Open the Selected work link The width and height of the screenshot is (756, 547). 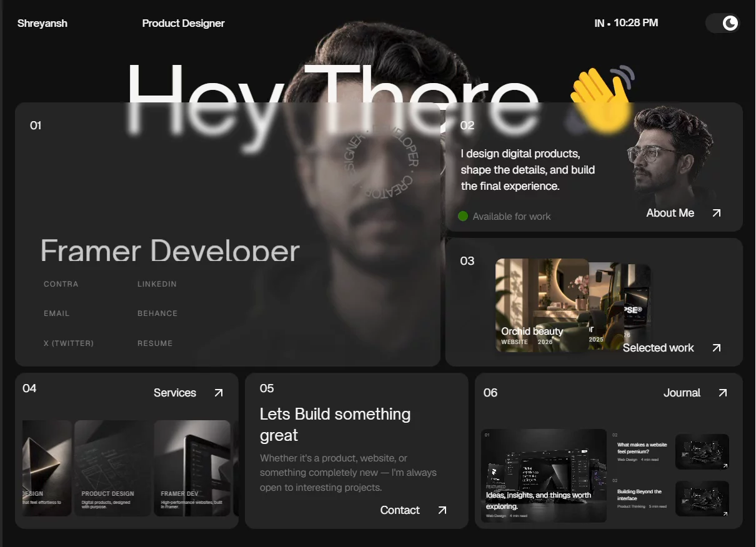[x=659, y=348]
